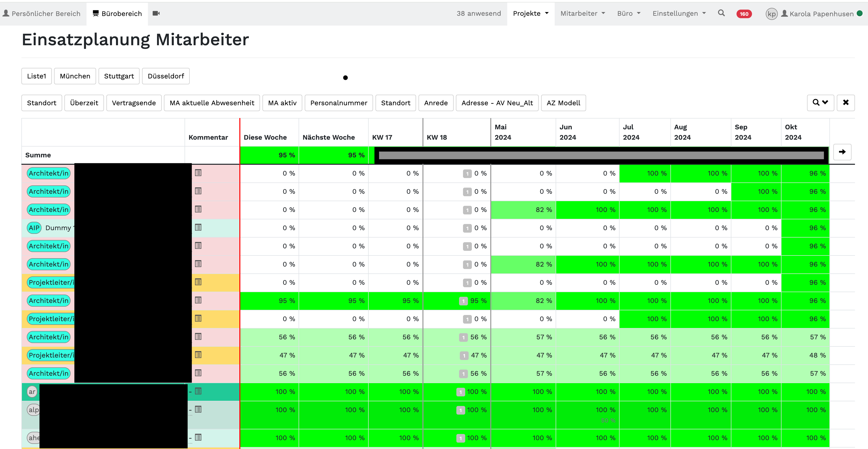The width and height of the screenshot is (868, 449).
Task: Click the 'ar' badge in the teal row
Action: pyautogui.click(x=32, y=392)
